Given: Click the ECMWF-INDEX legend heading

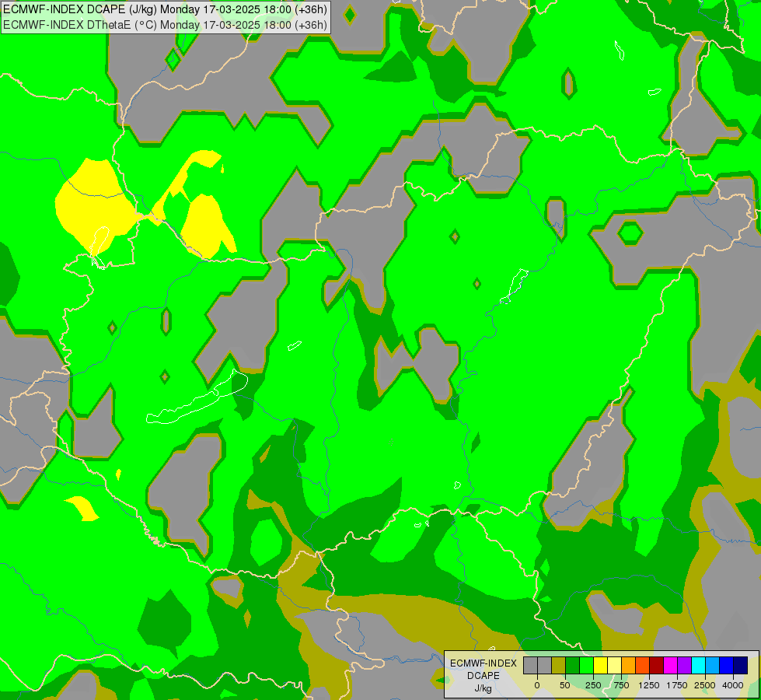Looking at the screenshot, I should pyautogui.click(x=483, y=663).
